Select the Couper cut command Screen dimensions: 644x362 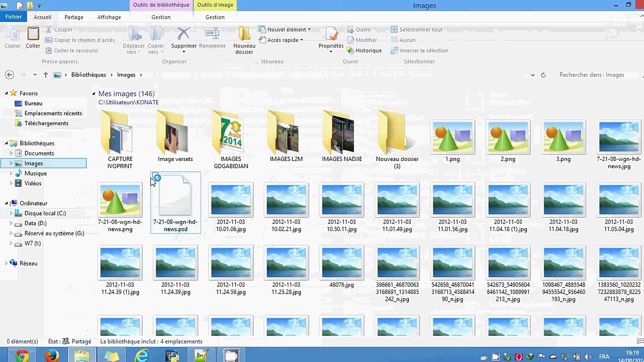coord(59,30)
